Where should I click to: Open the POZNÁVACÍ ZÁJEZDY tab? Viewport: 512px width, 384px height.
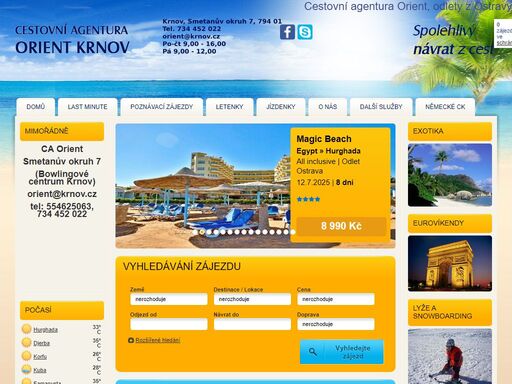[x=162, y=107]
